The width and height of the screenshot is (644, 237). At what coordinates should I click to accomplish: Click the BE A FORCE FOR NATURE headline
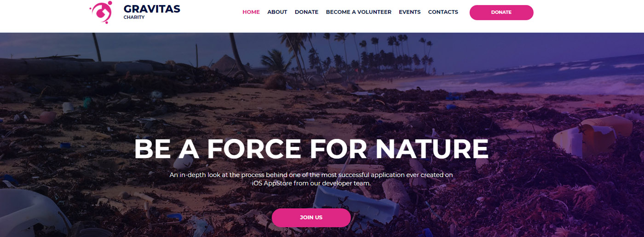coord(311,149)
